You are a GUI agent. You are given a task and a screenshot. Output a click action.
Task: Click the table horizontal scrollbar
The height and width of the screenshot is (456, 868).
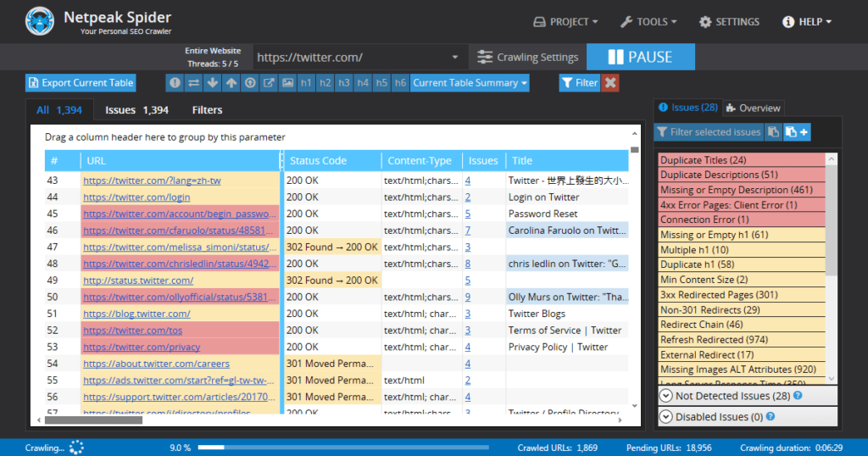93,420
